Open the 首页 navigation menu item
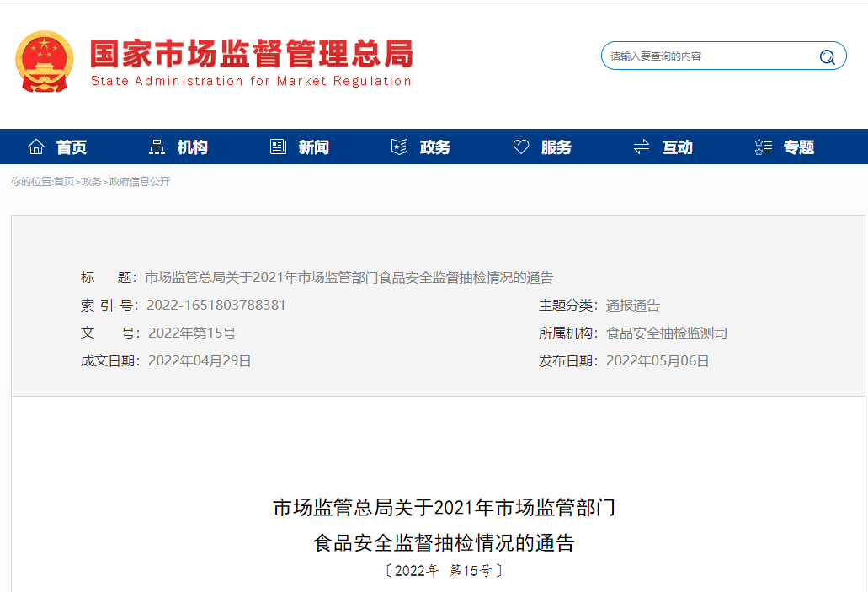This screenshot has height=592, width=868. click(x=72, y=147)
